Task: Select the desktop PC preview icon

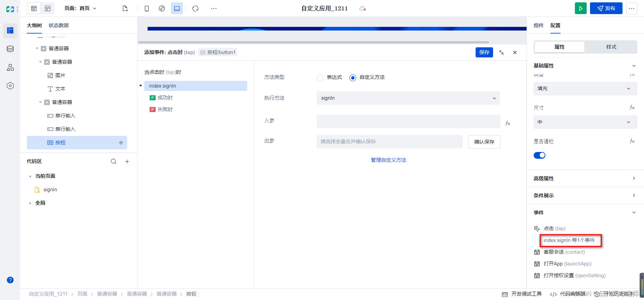Action: point(177,8)
